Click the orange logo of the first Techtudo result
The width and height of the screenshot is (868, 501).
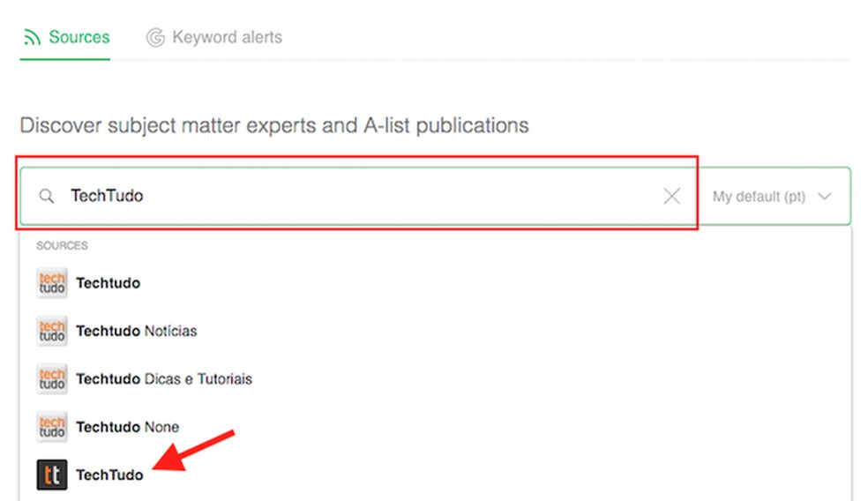tap(52, 283)
